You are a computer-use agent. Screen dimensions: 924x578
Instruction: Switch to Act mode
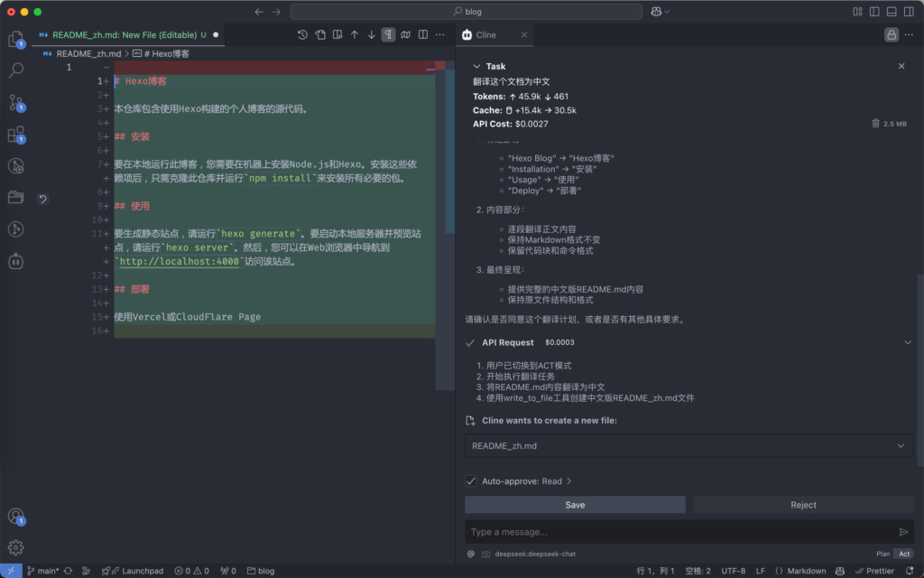tap(904, 554)
